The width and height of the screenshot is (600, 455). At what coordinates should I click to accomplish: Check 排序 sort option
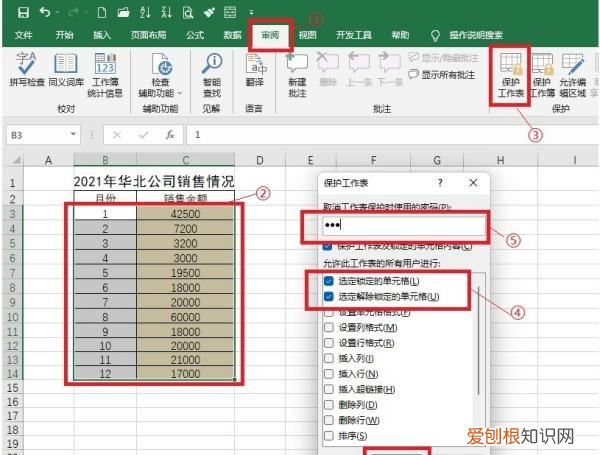[x=328, y=435]
